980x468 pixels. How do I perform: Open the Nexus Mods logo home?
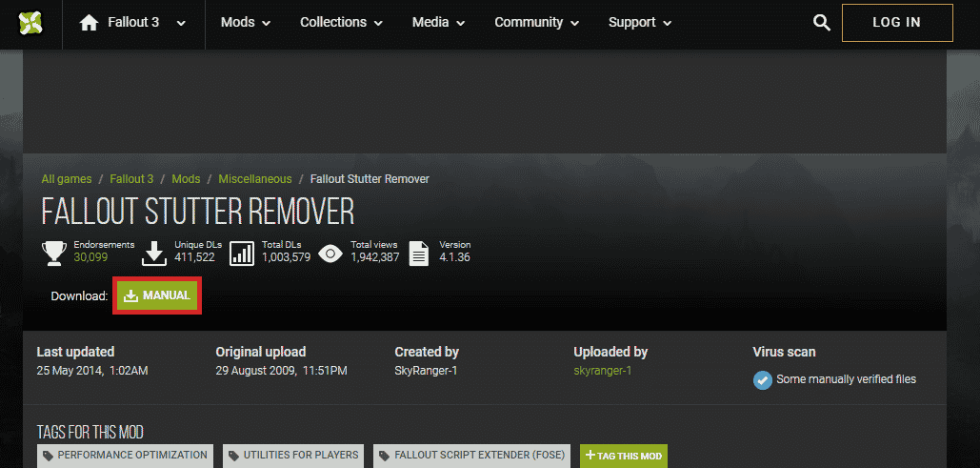(x=30, y=23)
